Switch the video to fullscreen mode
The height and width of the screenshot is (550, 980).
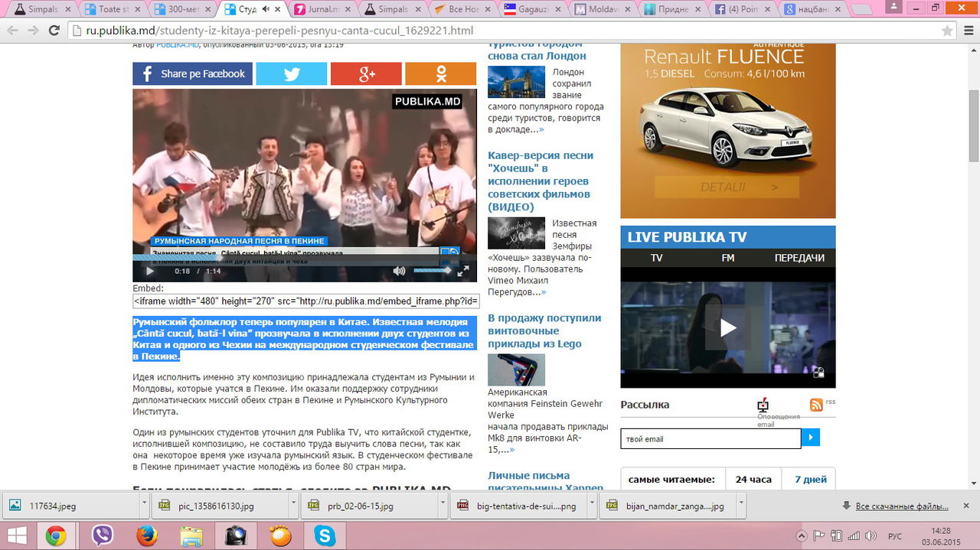click(x=463, y=271)
